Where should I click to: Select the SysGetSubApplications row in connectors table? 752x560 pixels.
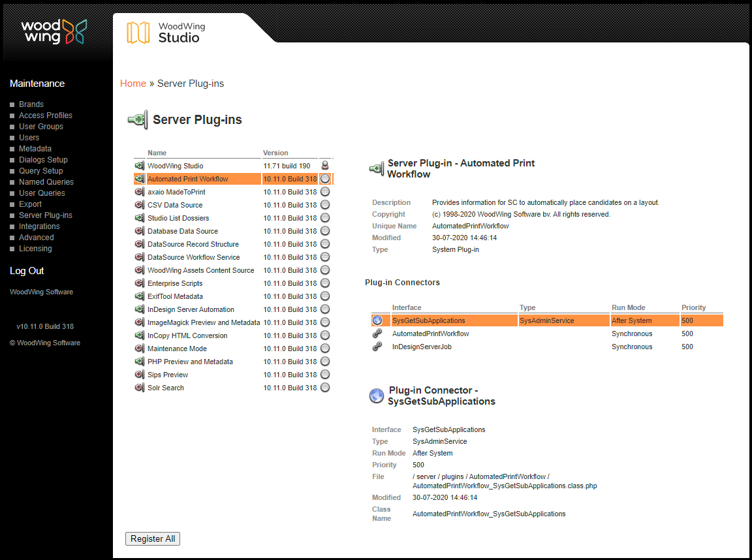tap(547, 320)
